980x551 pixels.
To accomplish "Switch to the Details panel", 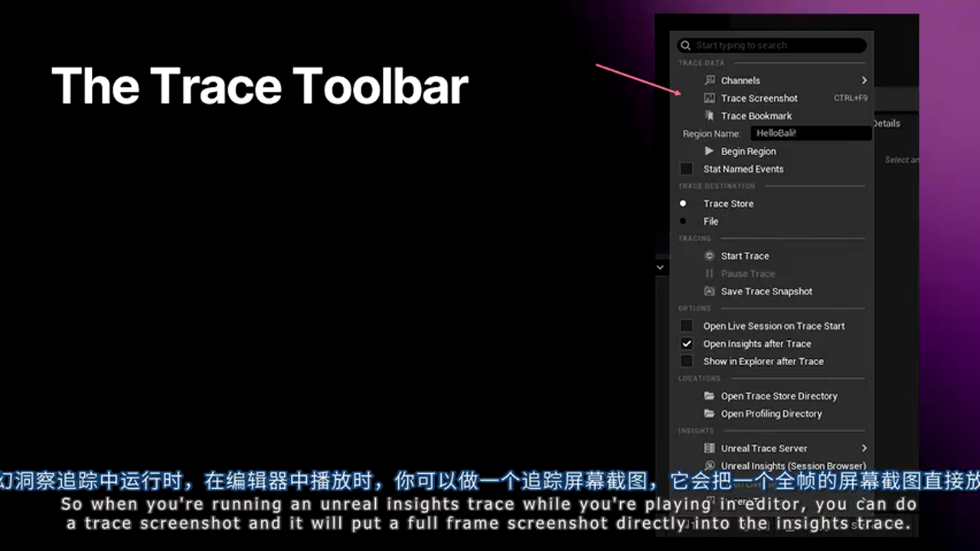I will coord(886,123).
